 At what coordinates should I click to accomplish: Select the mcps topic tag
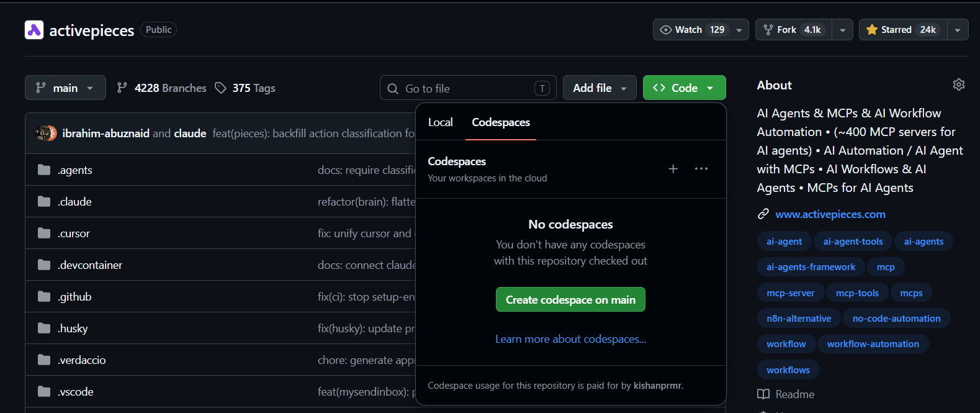click(x=911, y=293)
